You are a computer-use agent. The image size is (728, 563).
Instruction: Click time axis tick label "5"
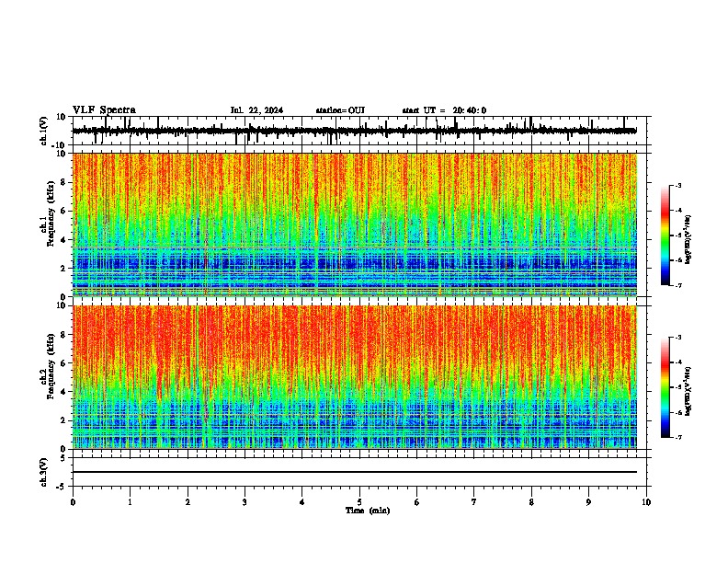(359, 502)
